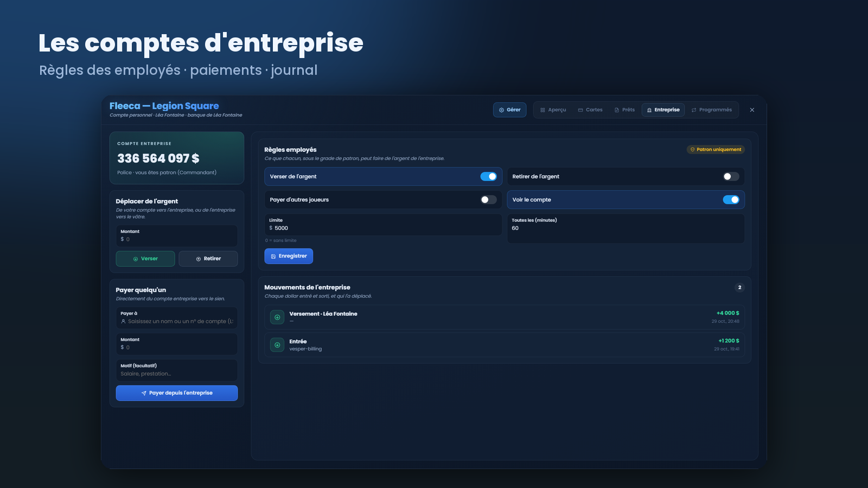The image size is (868, 488).
Task: Click the arrow icon on the Entrée vesper-billing row
Action: point(277,345)
